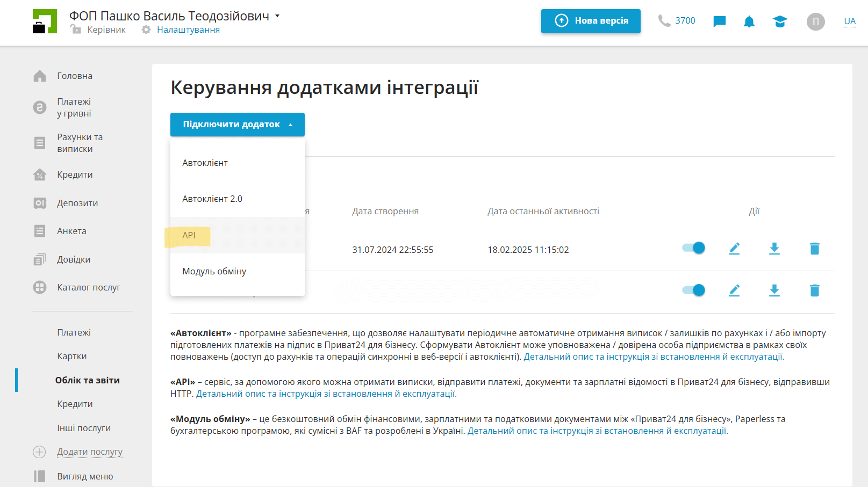Click the download icon in the second row

(774, 290)
